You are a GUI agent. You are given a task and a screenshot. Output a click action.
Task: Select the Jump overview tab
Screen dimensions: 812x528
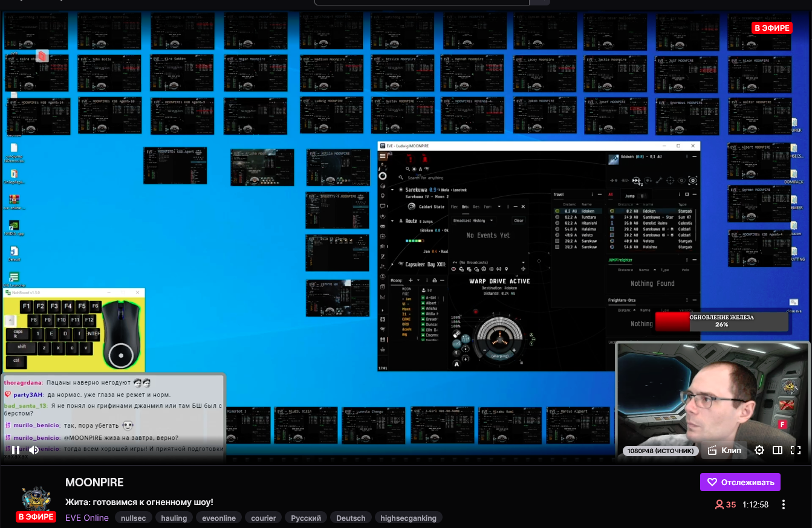pos(630,196)
